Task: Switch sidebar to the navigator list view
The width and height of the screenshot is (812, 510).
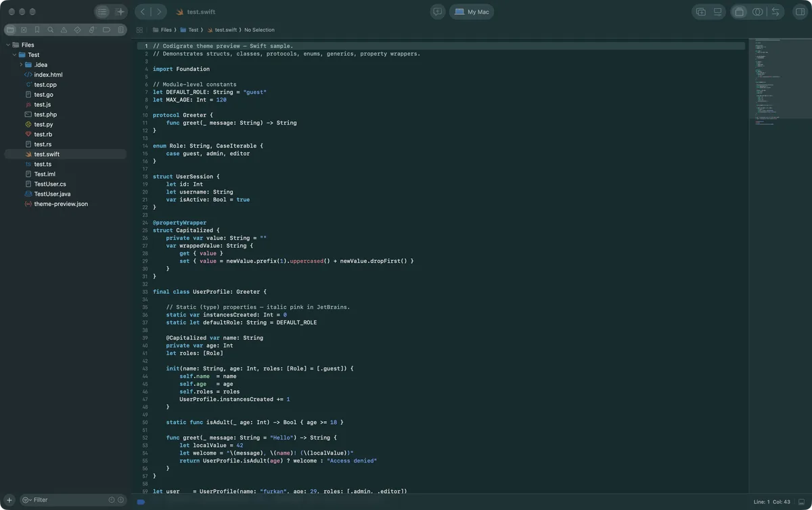Action: coord(102,12)
